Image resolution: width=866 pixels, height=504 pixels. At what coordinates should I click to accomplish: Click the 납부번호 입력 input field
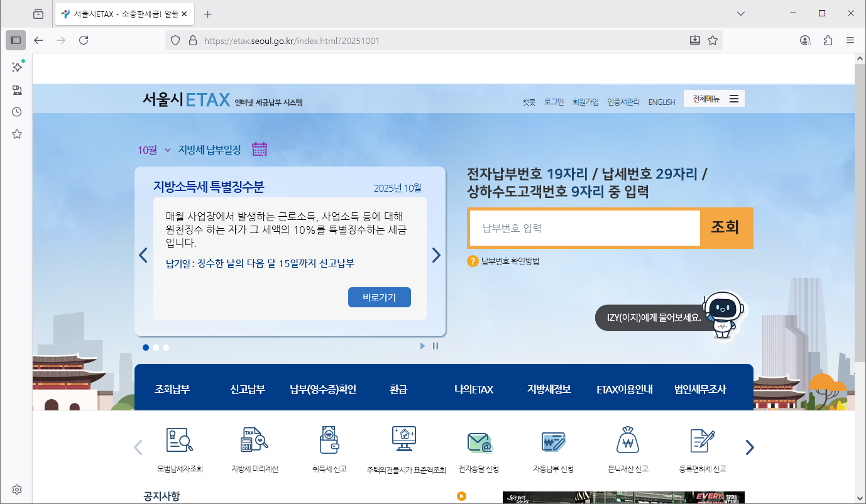(x=584, y=228)
